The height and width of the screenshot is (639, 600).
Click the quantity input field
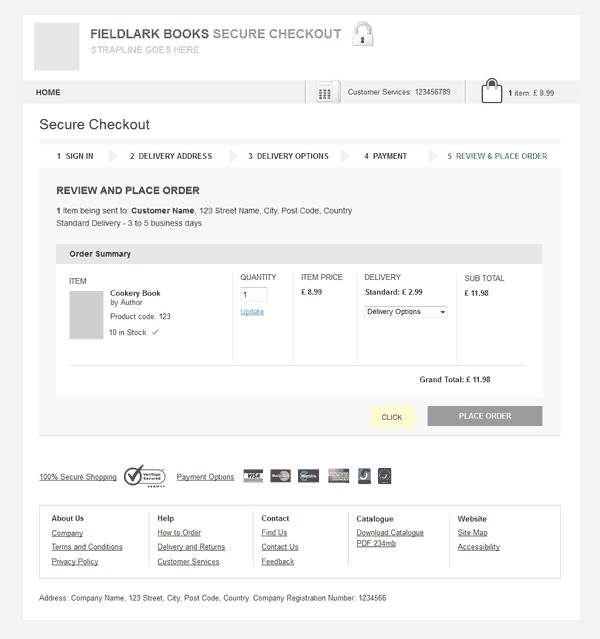pos(253,295)
